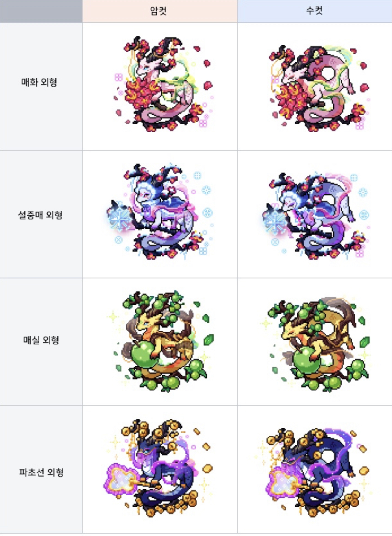Click the 수컷 column header
This screenshot has width=392, height=536.
point(315,11)
